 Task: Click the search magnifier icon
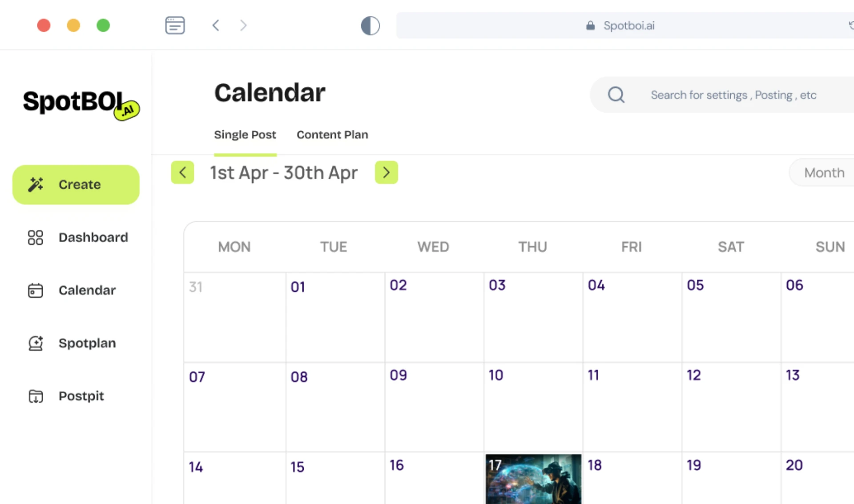point(616,95)
